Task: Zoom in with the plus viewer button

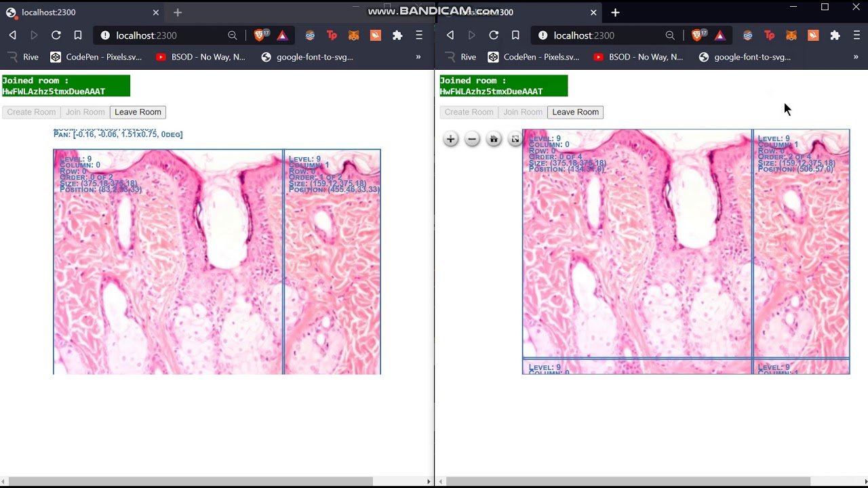Action: (x=450, y=139)
